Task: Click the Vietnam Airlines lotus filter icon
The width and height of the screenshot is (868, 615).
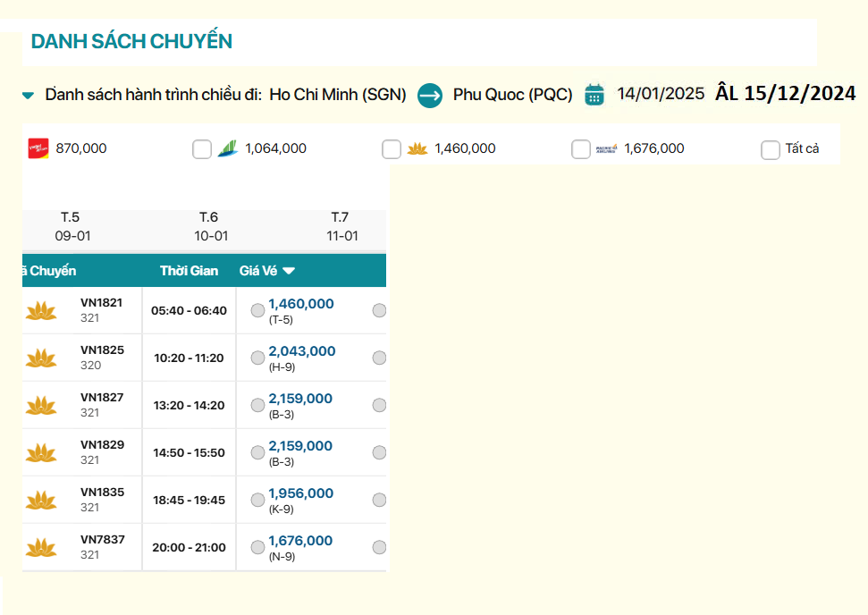Action: tap(417, 148)
